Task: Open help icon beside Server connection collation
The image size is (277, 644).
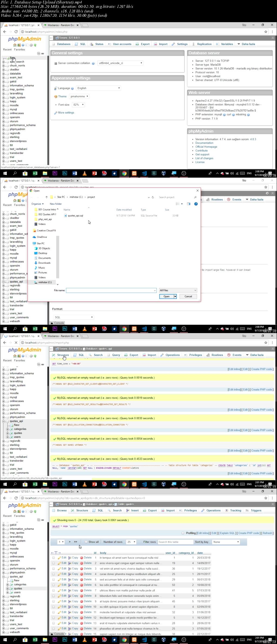Action: pyautogui.click(x=93, y=63)
